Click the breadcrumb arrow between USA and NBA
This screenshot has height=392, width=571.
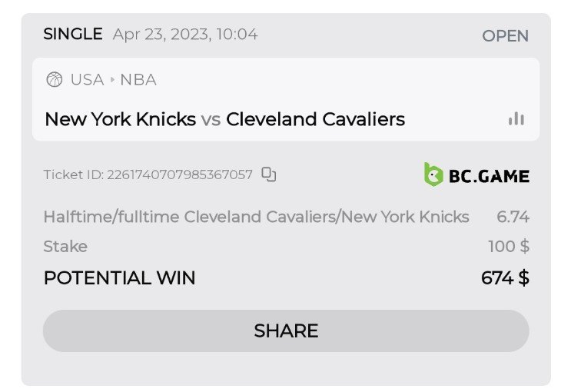112,79
